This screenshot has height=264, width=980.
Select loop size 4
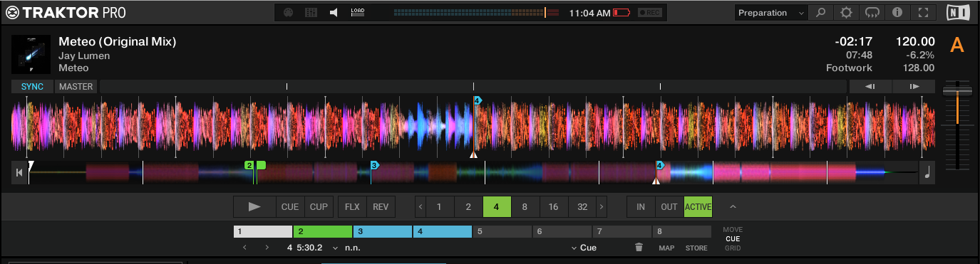pos(497,207)
